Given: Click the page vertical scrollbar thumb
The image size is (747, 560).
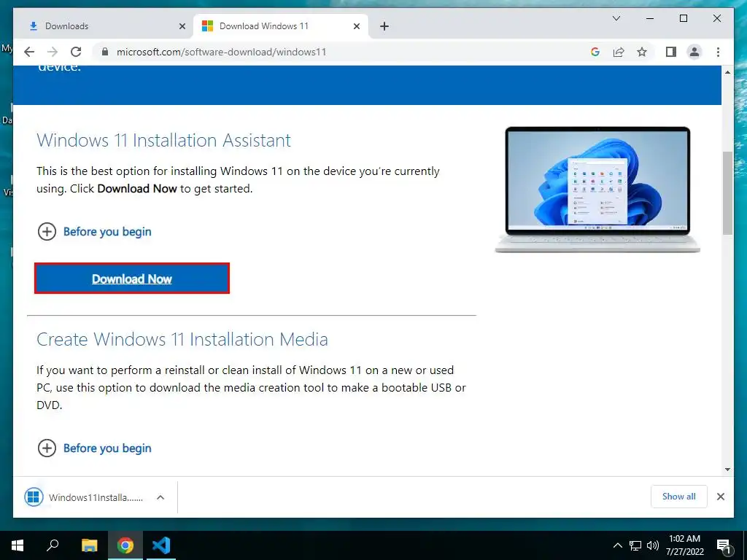Looking at the screenshot, I should pyautogui.click(x=727, y=192).
